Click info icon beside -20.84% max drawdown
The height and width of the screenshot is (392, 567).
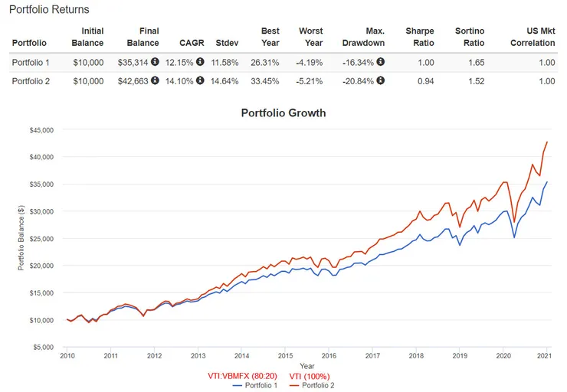coord(380,80)
